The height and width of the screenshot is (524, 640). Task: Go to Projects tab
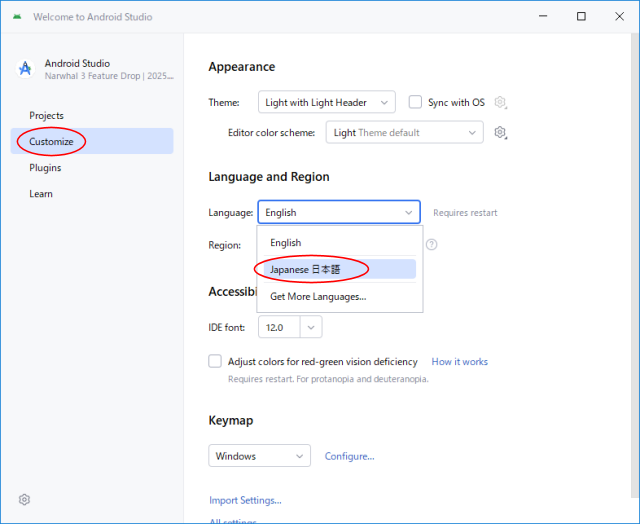(x=92, y=115)
